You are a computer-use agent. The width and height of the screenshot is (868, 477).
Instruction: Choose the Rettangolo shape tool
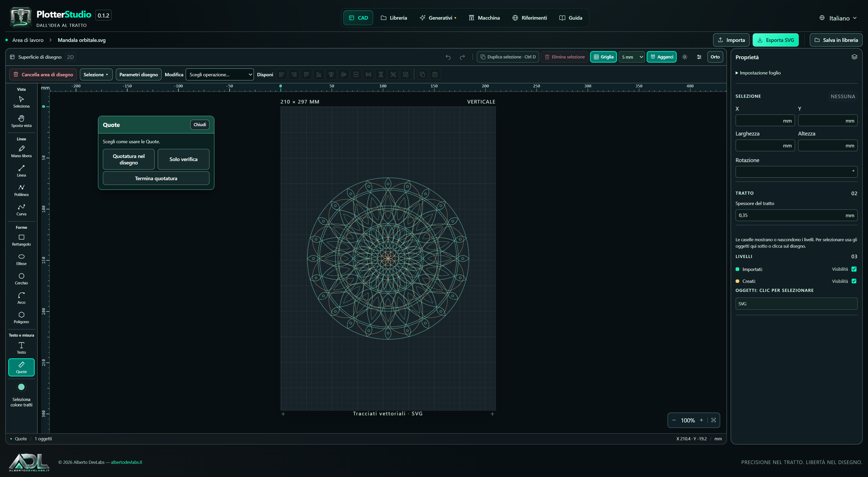[x=21, y=240]
